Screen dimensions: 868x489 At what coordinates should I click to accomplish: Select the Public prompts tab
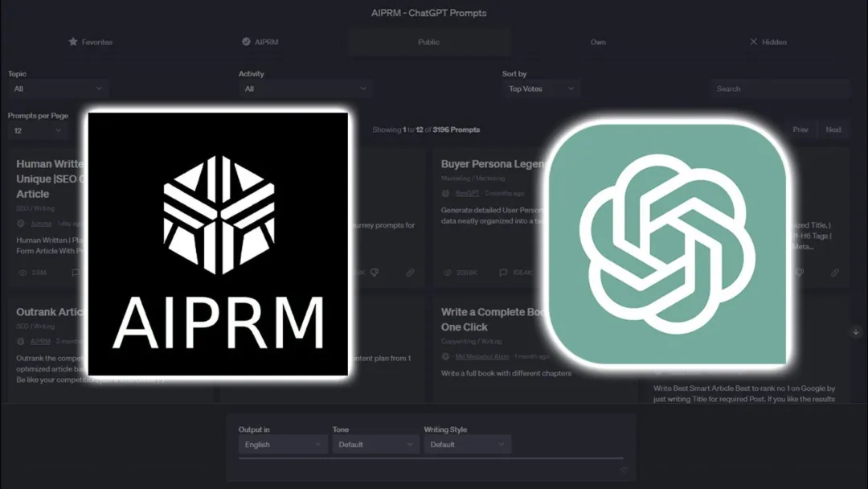coord(429,42)
